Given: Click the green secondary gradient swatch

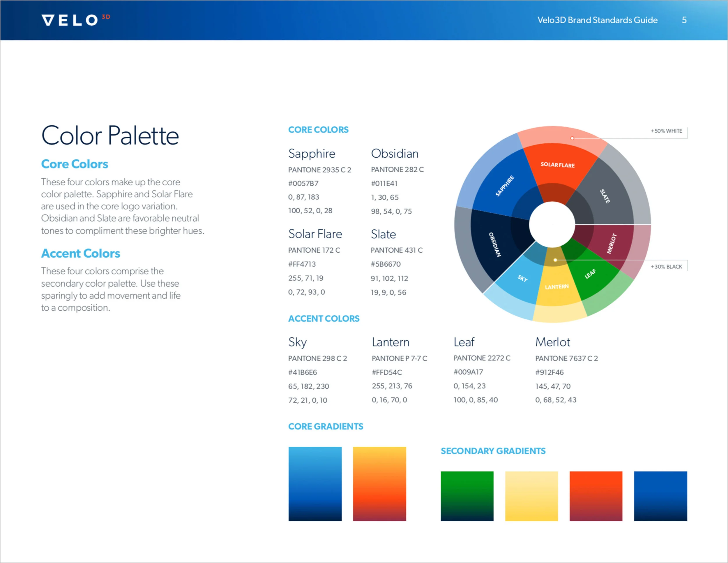Looking at the screenshot, I should coord(467,496).
